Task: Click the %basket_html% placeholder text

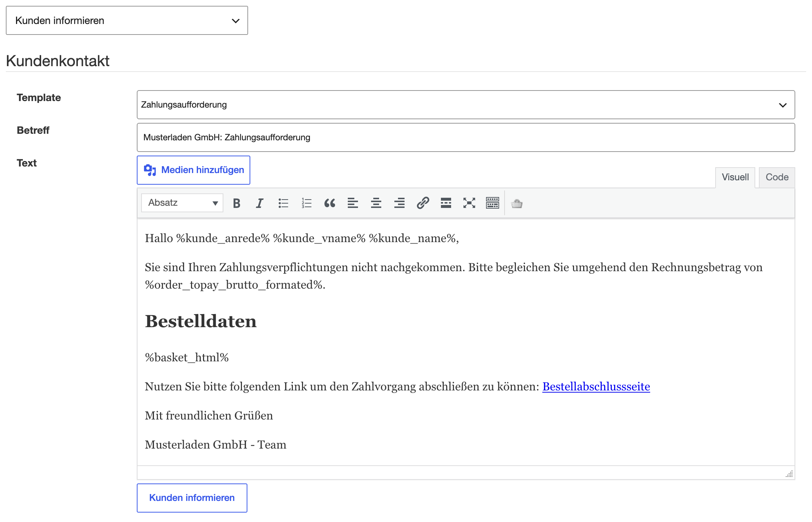Action: tap(187, 357)
